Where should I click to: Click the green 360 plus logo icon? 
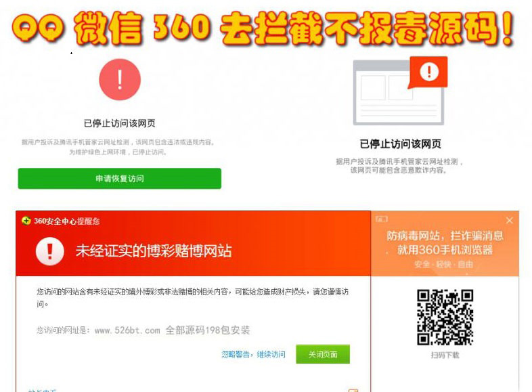26,221
